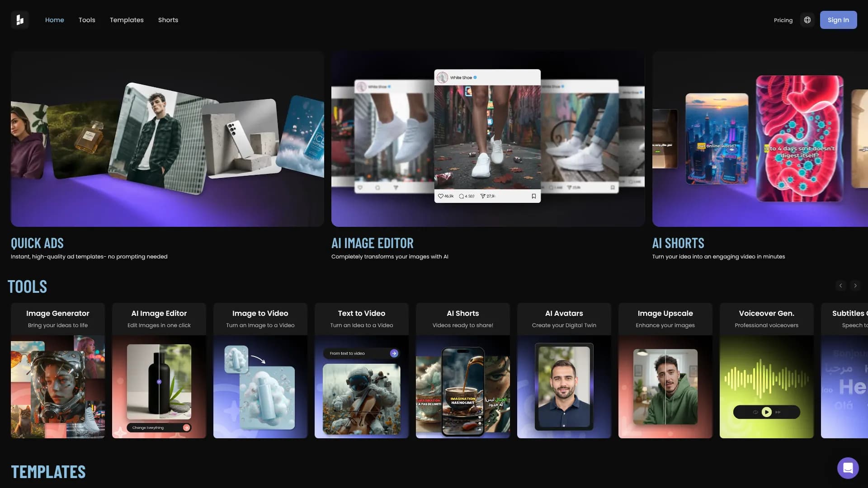The width and height of the screenshot is (868, 488).
Task: Advance tools carousel with next arrow
Action: [855, 286]
